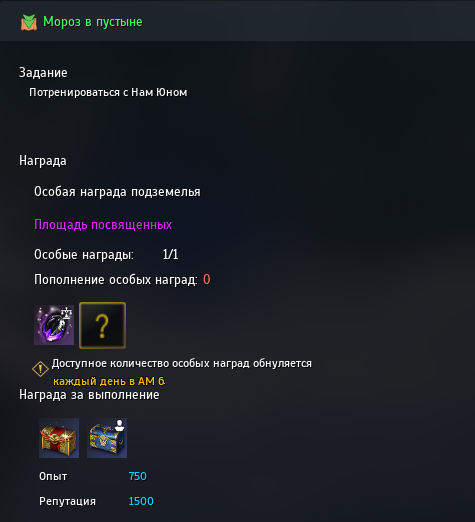Image resolution: width=475 pixels, height=522 pixels.
Task: Click the каждый день в AM 6 text
Action: point(109,381)
